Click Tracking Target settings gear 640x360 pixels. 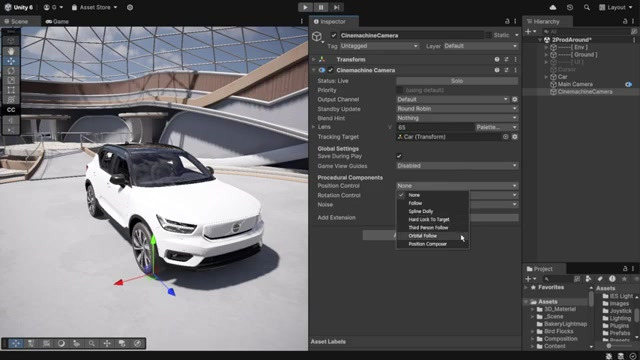pos(515,137)
